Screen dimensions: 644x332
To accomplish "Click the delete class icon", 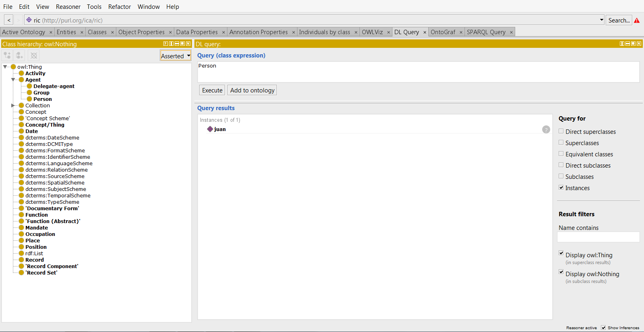I will (x=34, y=55).
